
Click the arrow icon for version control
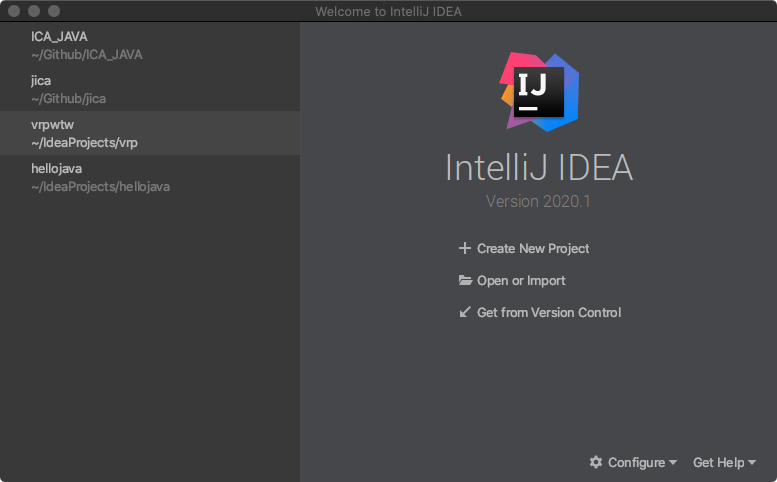pos(464,312)
